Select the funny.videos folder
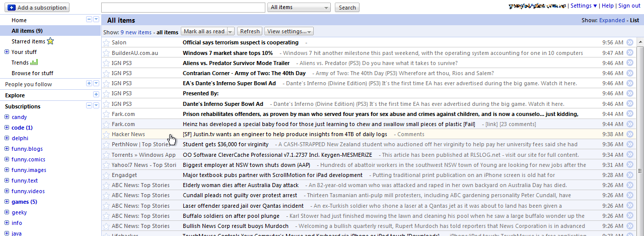 point(28,191)
